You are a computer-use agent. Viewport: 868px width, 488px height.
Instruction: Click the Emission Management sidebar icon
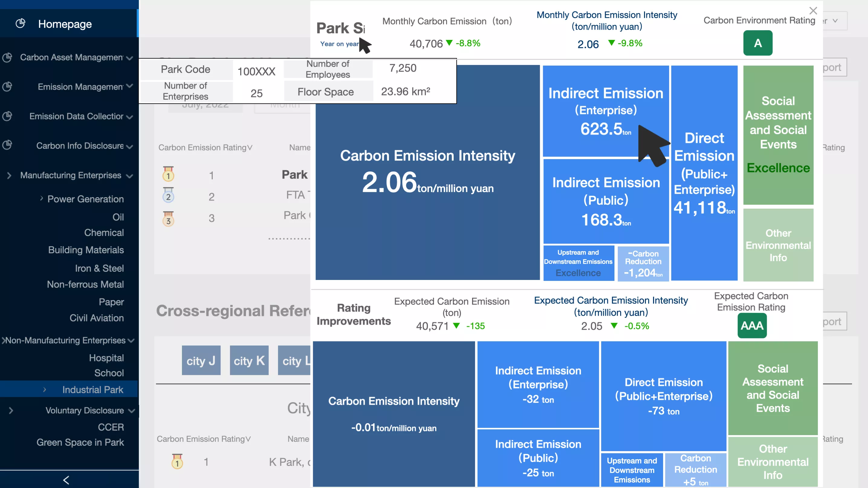[x=7, y=87]
